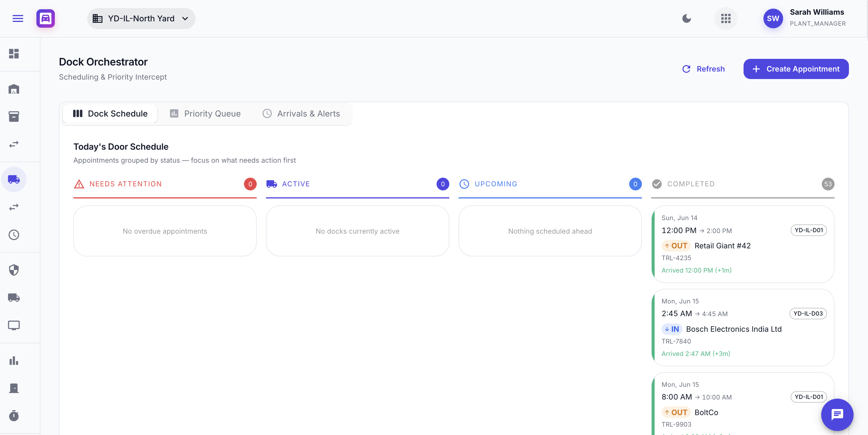Screen dimensions: 868x435
Task: Select the Upcoming column header
Action: coord(550,184)
